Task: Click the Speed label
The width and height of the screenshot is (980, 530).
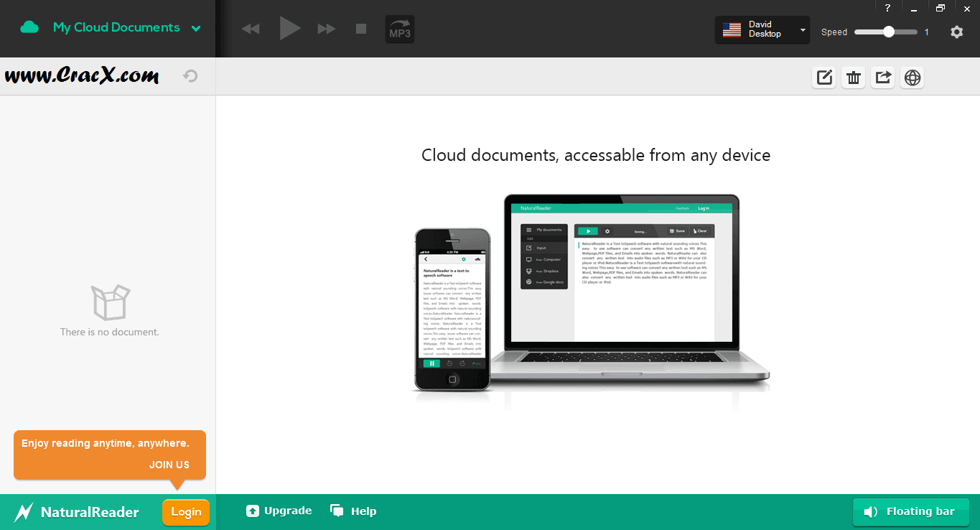Action: click(x=834, y=32)
